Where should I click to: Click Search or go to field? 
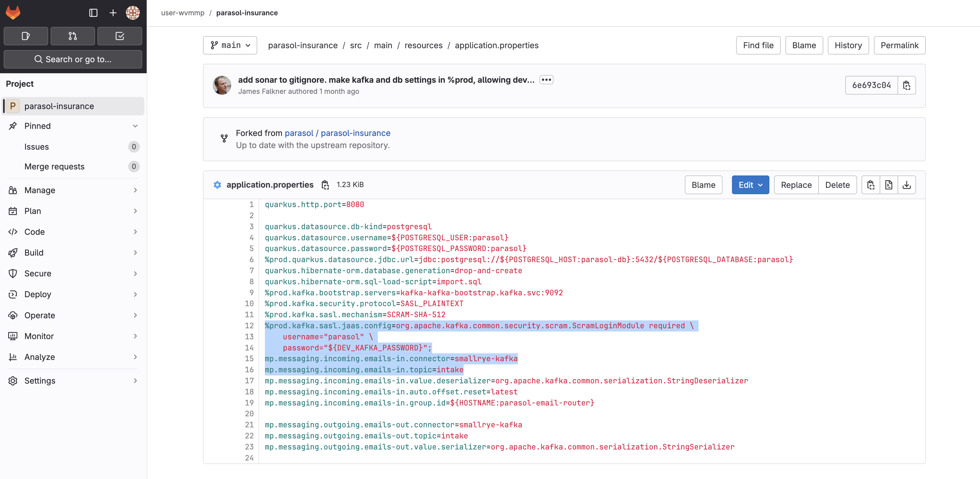[x=73, y=59]
